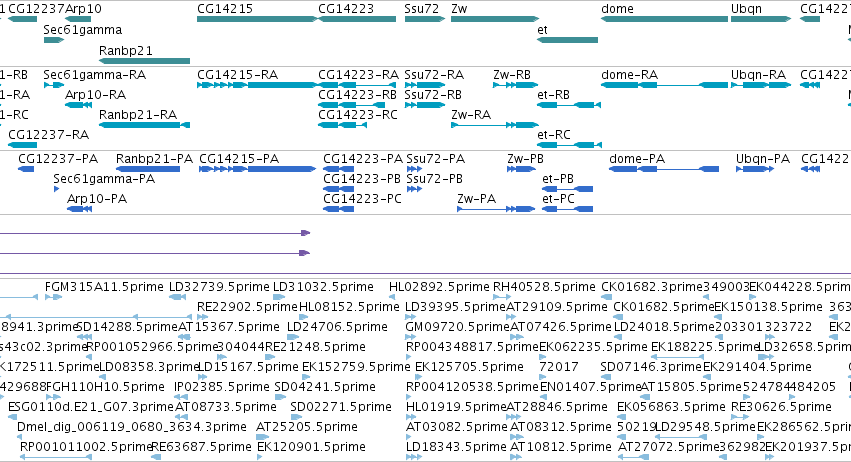Image resolution: width=851 pixels, height=462 pixels.
Task: Select the CG14215-RA transcript label
Action: (x=237, y=74)
